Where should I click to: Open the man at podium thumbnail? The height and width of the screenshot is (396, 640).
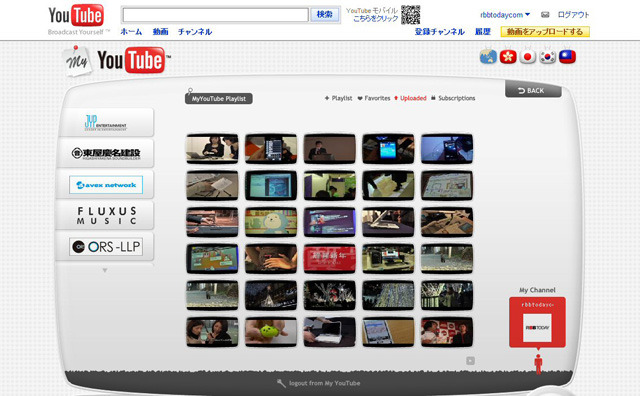pos(329,149)
